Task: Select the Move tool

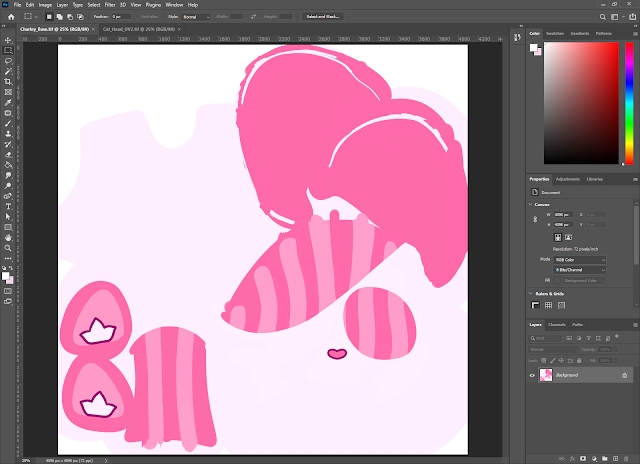Action: [8, 40]
